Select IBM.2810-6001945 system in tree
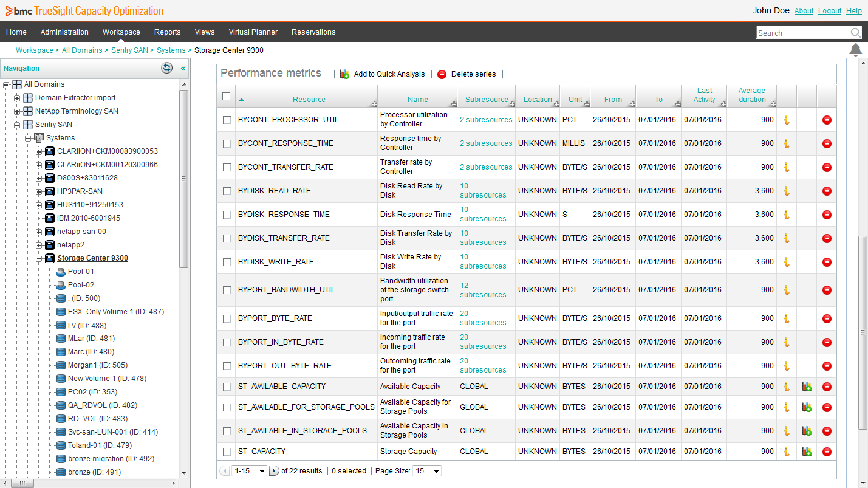Screen dimensions: 868x488 pos(89,218)
